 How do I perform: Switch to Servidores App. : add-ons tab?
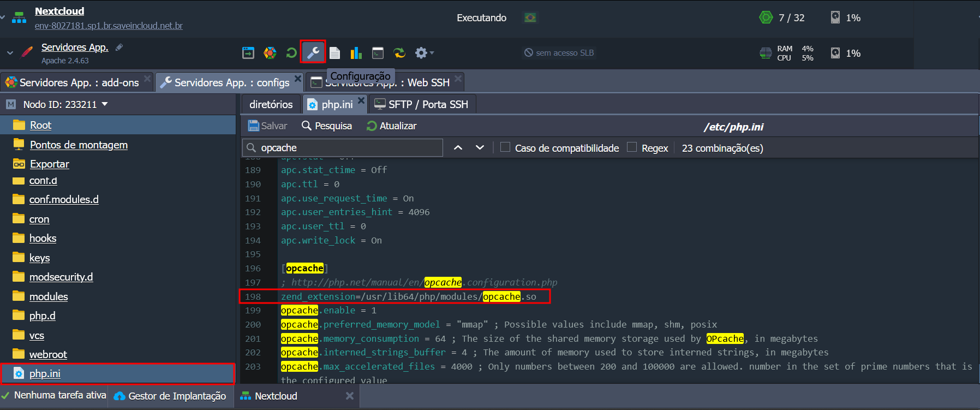coord(79,82)
